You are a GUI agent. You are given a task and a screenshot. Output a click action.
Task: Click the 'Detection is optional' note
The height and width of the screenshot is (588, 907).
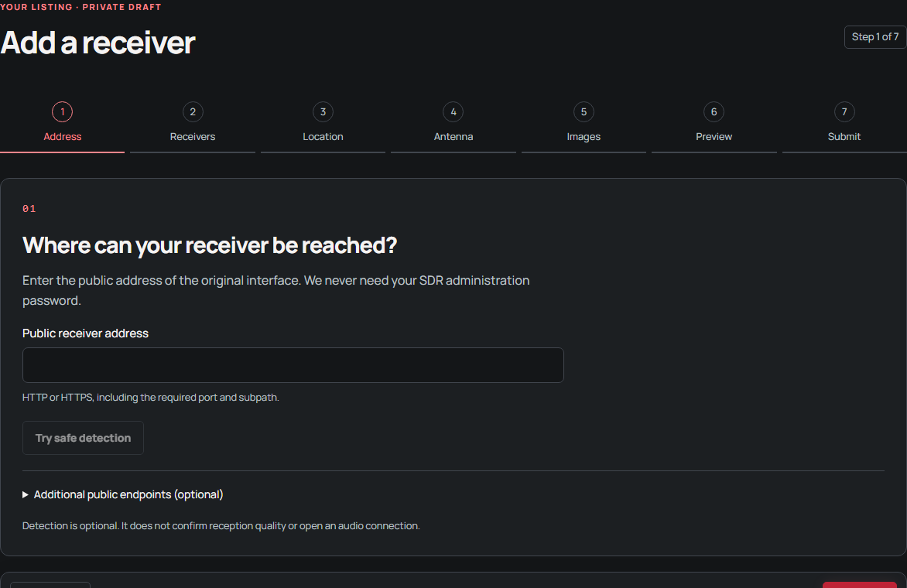(221, 525)
